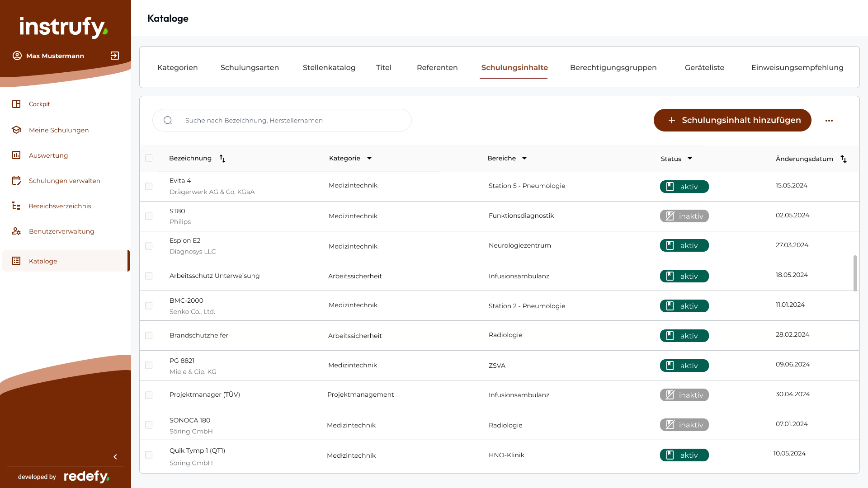Viewport: 868px width, 488px height.
Task: Click the aktiv status badge for Brandschutzhelfer
Action: (684, 336)
